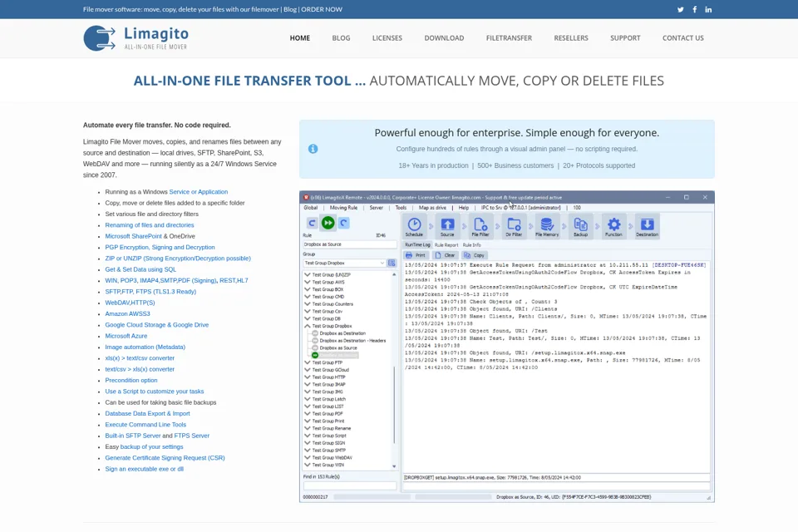The height and width of the screenshot is (532, 798).
Task: Switch to the Rule Report tab
Action: (446, 245)
